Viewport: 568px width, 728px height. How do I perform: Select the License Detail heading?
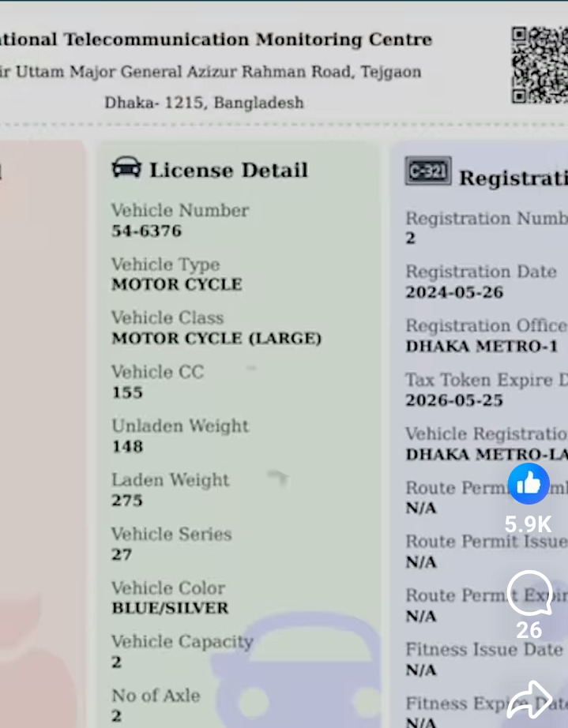coord(228,170)
